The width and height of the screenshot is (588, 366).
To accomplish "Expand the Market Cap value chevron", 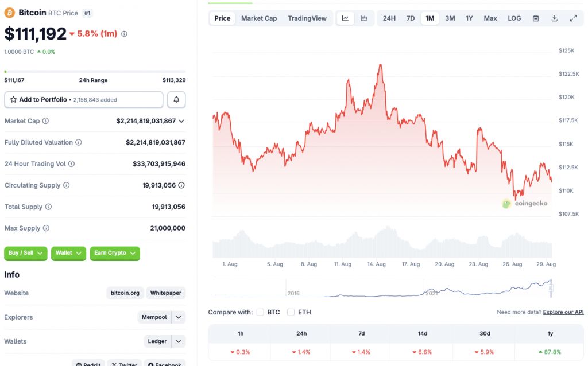I will point(181,121).
